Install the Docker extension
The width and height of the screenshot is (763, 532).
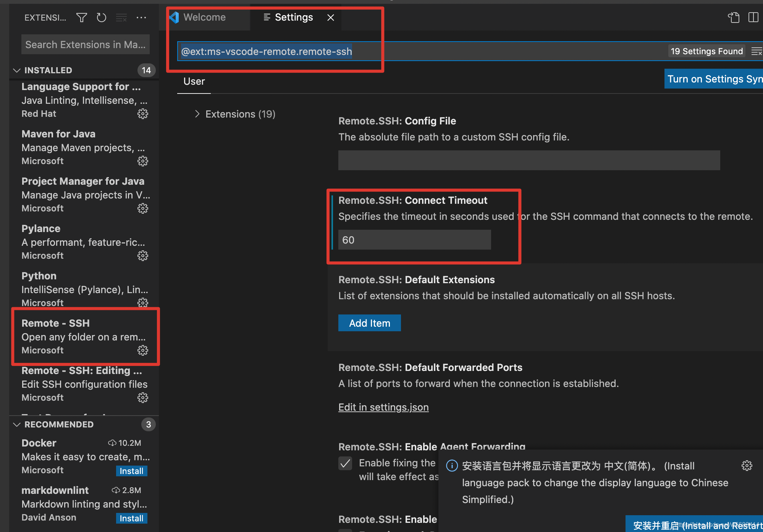(131, 471)
